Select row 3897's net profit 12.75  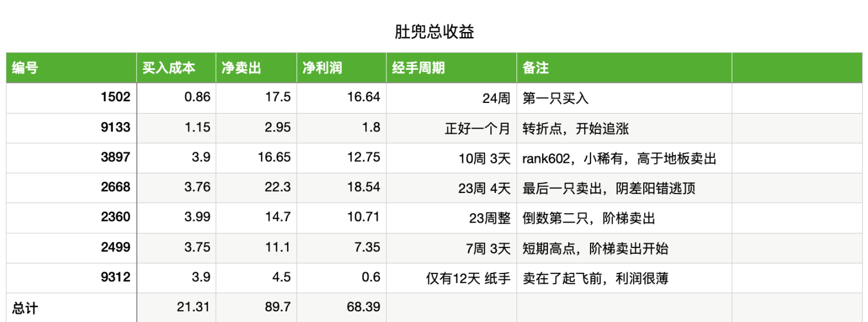[363, 157]
